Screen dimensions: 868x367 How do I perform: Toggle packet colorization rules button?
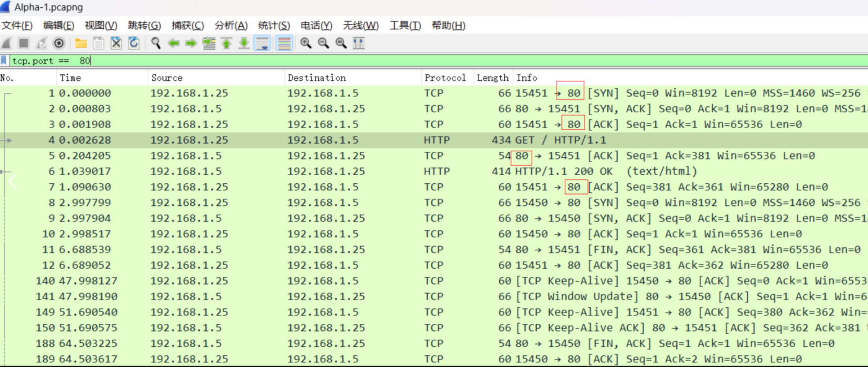pos(284,43)
